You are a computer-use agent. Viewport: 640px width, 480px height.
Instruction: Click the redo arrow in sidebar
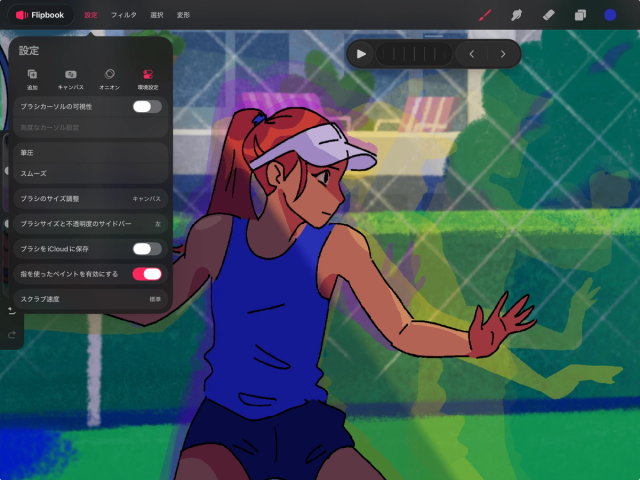tap(12, 335)
